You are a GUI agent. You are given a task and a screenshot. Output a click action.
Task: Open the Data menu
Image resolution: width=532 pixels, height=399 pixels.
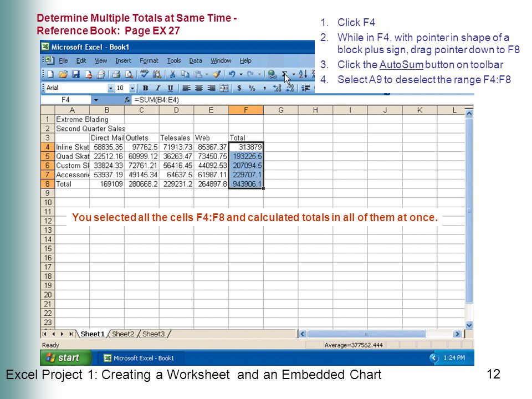click(x=196, y=61)
